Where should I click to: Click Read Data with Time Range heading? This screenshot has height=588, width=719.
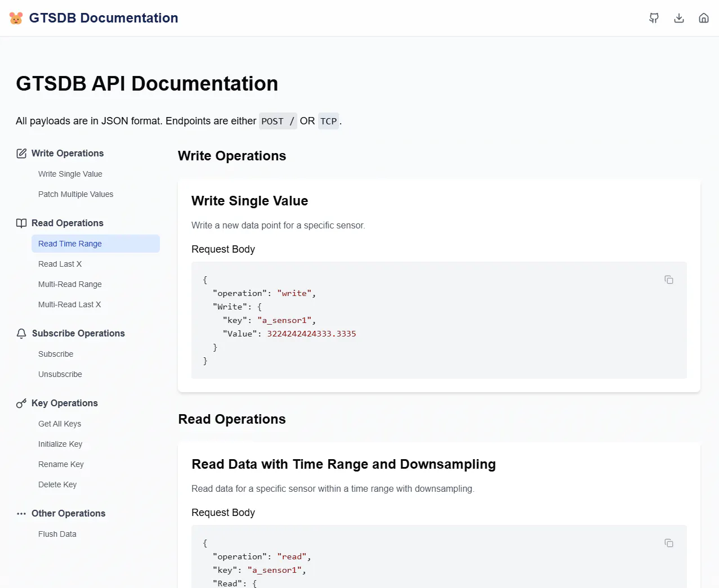[x=343, y=464]
